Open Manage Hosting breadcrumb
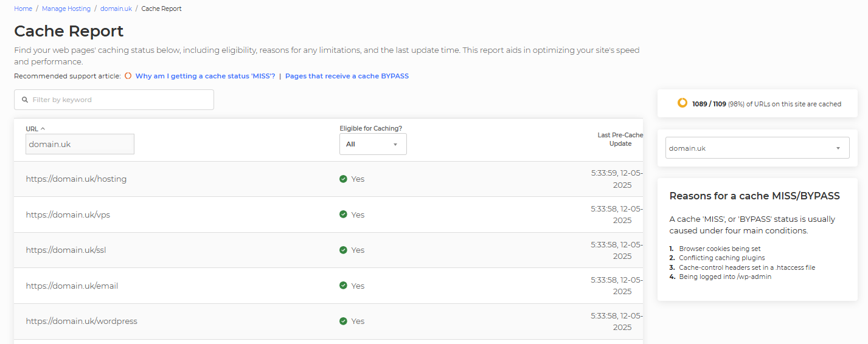The image size is (868, 344). click(x=66, y=9)
